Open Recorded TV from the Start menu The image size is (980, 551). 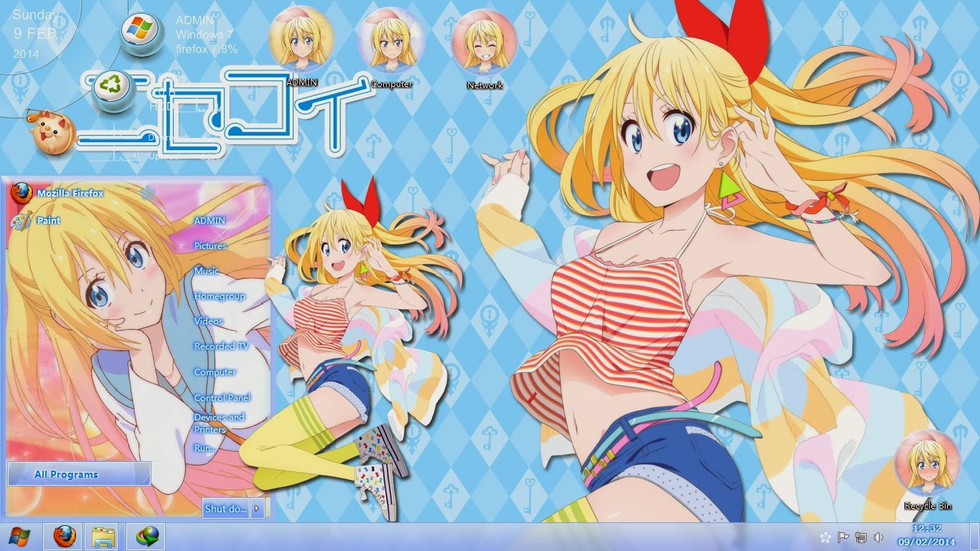(221, 347)
